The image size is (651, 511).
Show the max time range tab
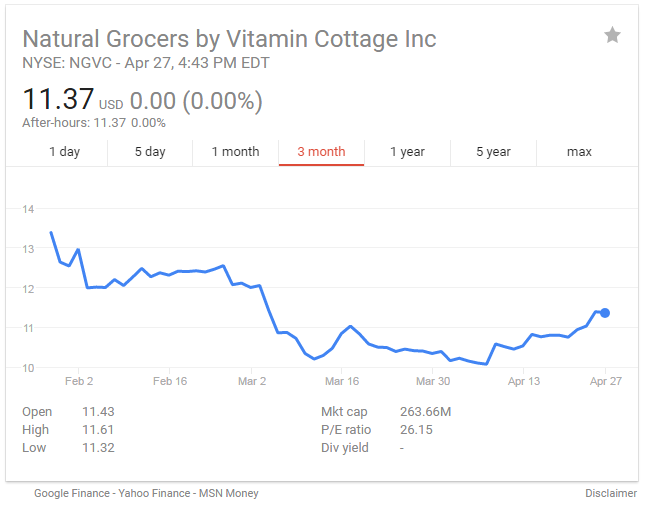(579, 152)
